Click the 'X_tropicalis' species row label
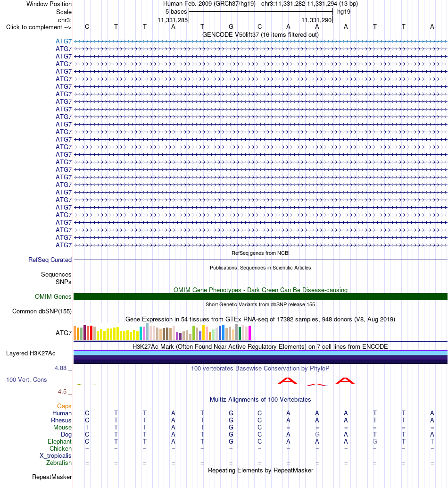The height and width of the screenshot is (488, 448). click(x=55, y=456)
